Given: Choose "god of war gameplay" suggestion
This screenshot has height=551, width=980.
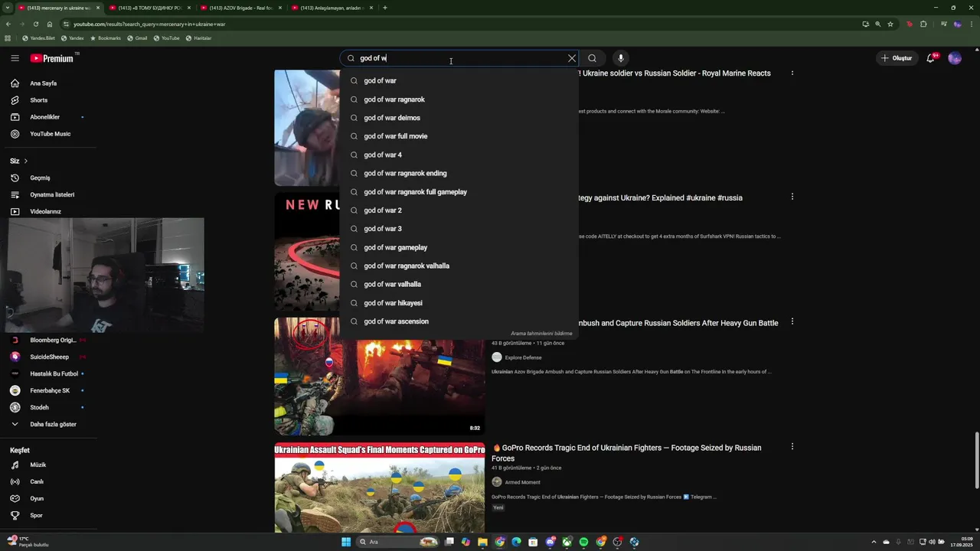Looking at the screenshot, I should (x=459, y=247).
